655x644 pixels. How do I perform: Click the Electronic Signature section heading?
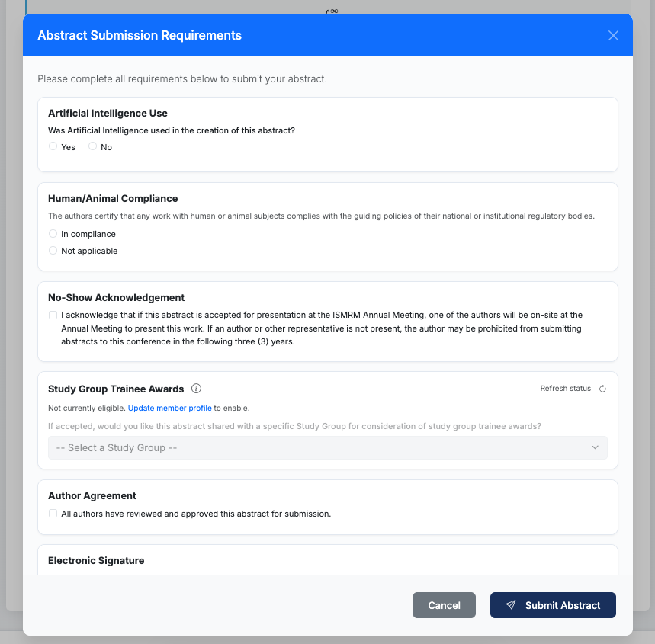click(x=96, y=560)
